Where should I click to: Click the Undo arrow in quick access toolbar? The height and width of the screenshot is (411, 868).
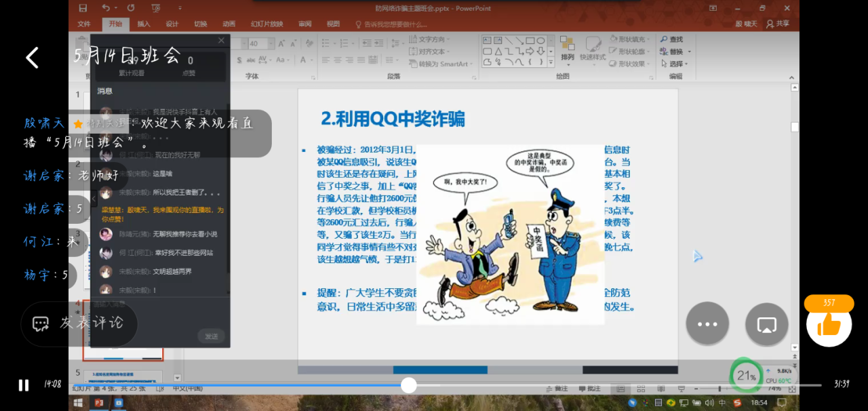(105, 8)
